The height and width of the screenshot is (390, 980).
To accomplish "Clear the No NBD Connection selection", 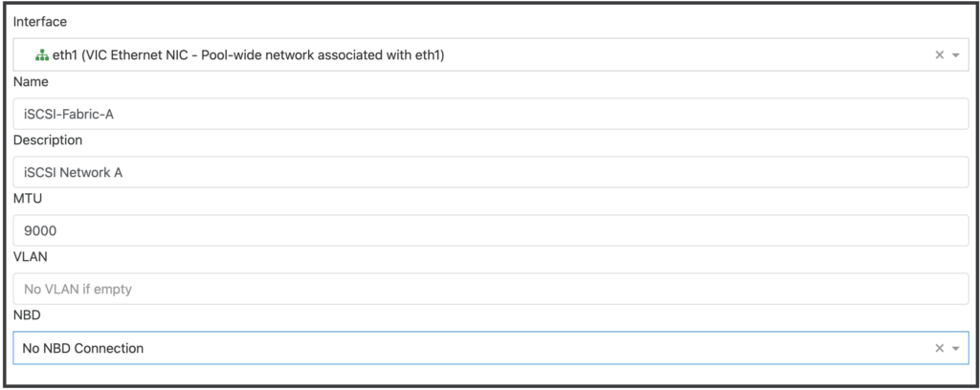I will (940, 349).
